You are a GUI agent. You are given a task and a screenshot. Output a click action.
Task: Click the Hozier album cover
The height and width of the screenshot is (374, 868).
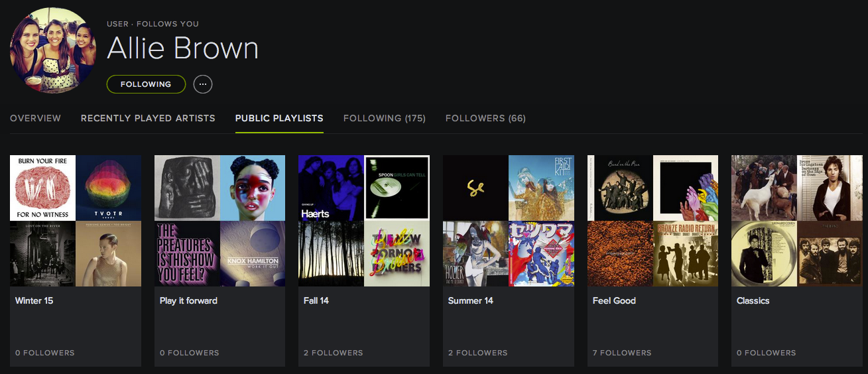(475, 253)
